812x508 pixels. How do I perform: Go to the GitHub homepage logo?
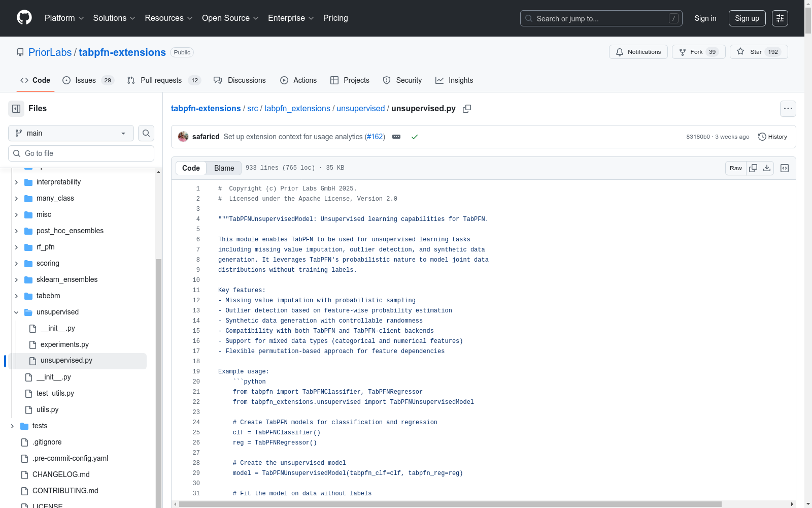click(24, 18)
